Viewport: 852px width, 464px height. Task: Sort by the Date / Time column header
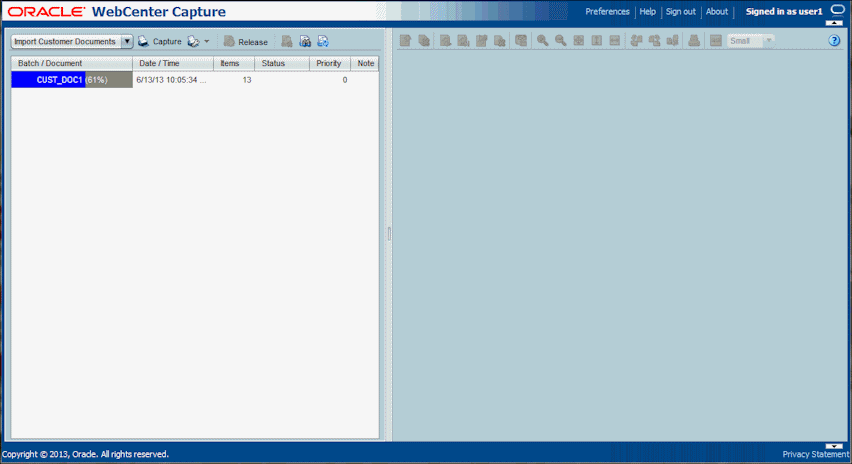coord(173,64)
